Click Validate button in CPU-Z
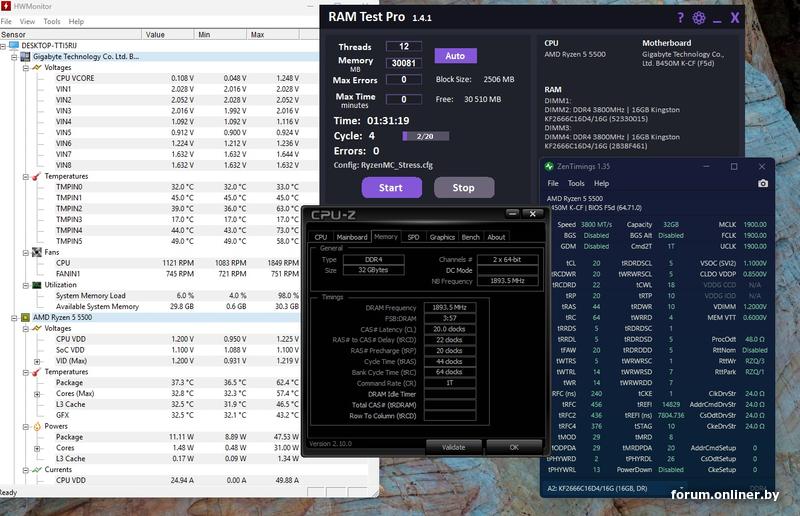This screenshot has height=516, width=800. (454, 447)
